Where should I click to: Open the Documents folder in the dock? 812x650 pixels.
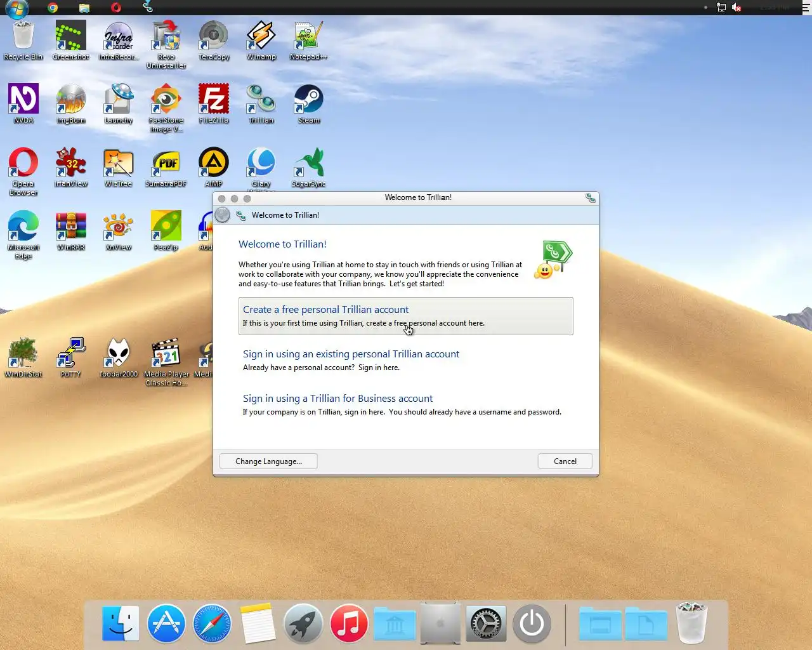646,625
